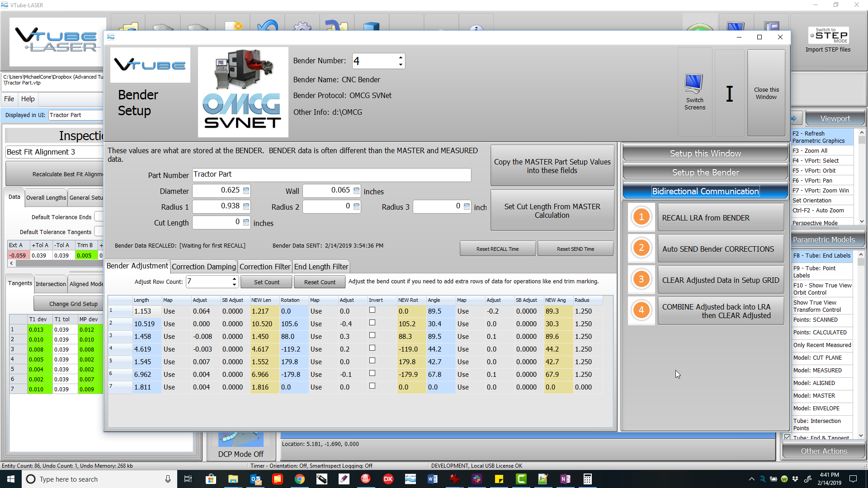Click Switch to STEP Mode icon
Viewport: 868px width, 488px height.
[829, 36]
